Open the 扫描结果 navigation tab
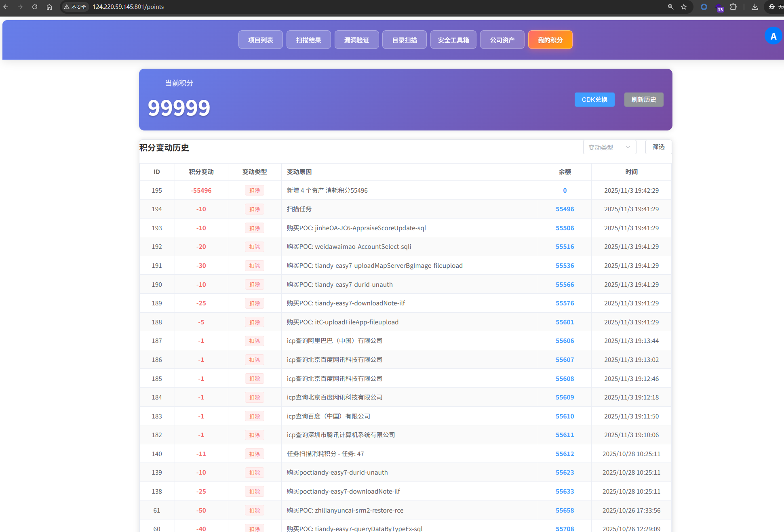784x532 pixels. (309, 40)
